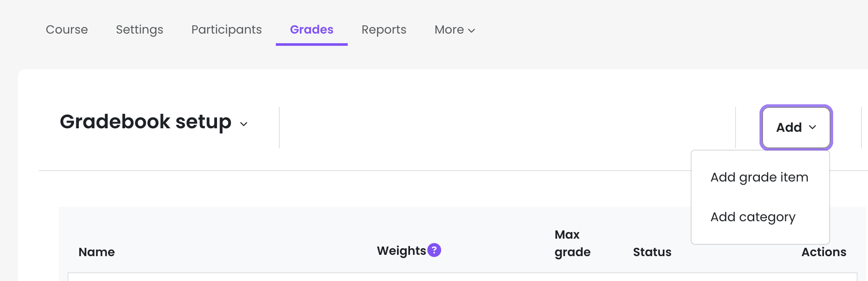Expand the More navigation menu
Screen dimensions: 868x281
[x=454, y=30]
